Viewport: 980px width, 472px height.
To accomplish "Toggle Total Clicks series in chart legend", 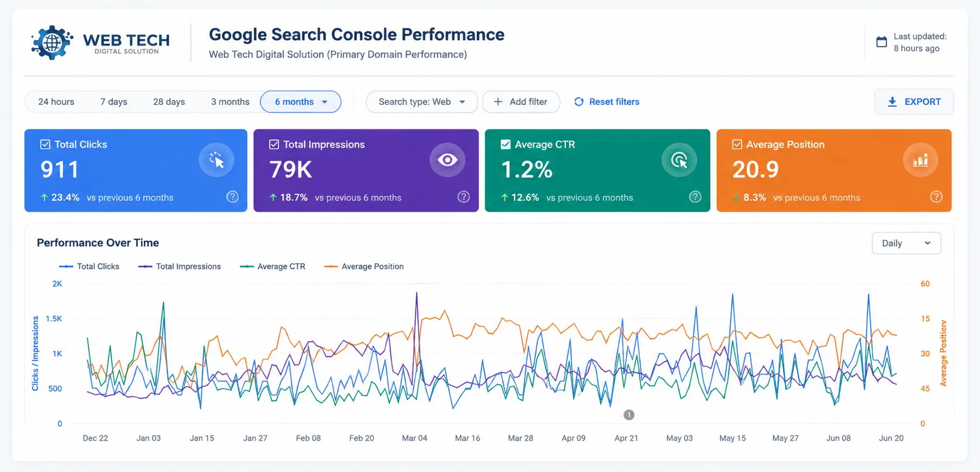I will pyautogui.click(x=89, y=266).
